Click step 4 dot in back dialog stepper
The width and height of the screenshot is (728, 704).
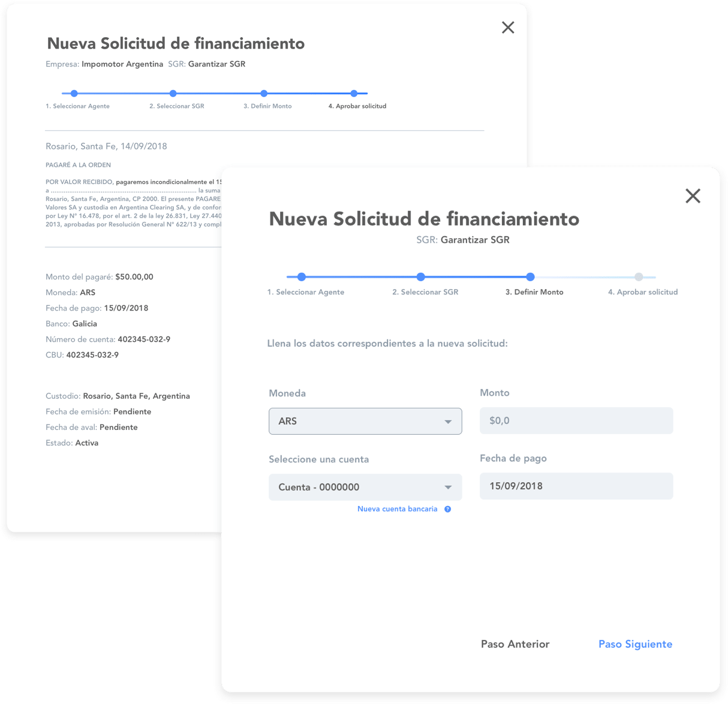[x=354, y=94]
